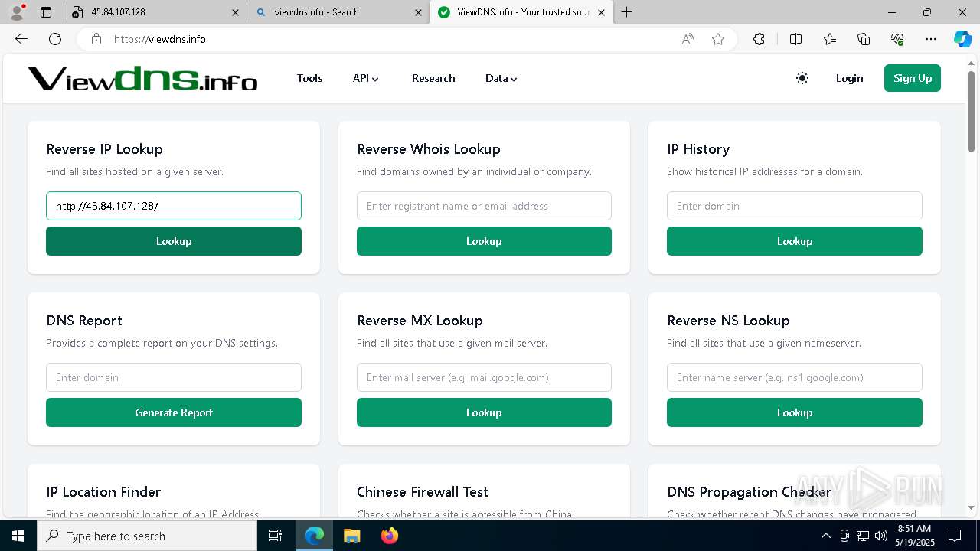Open Browser essentials heart icon
The height and width of the screenshot is (551, 980).
tap(897, 39)
